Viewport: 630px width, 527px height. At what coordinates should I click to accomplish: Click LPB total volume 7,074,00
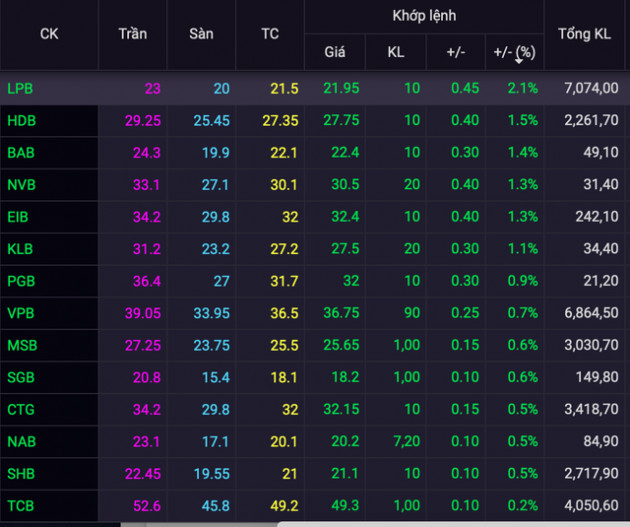click(x=591, y=88)
